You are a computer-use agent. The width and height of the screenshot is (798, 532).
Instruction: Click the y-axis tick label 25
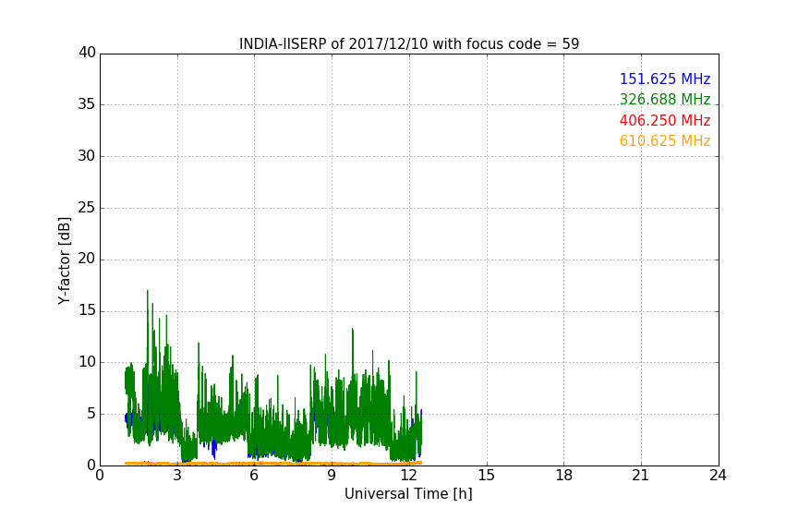(87, 208)
